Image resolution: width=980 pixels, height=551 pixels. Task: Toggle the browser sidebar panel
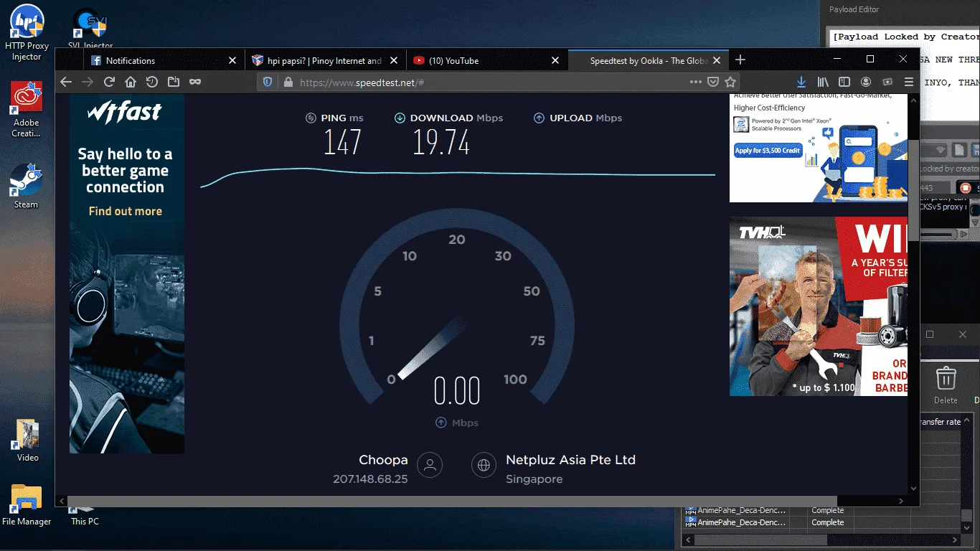tap(844, 83)
